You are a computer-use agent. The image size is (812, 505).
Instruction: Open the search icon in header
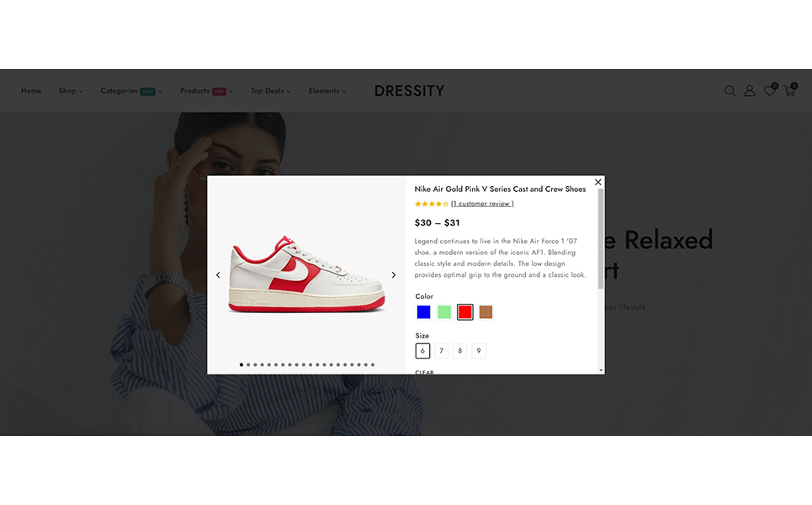pos(730,91)
